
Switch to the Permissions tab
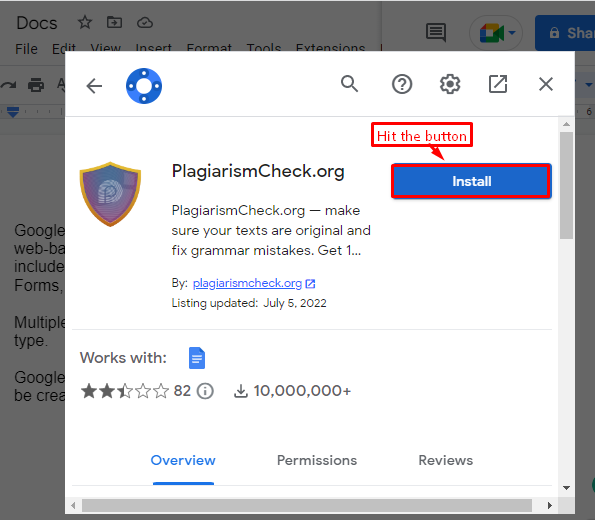pos(317,460)
